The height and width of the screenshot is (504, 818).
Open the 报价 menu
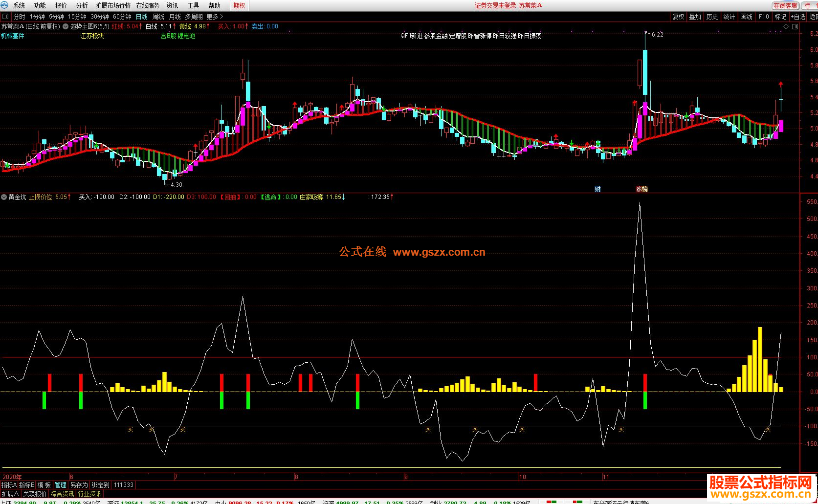[61, 5]
